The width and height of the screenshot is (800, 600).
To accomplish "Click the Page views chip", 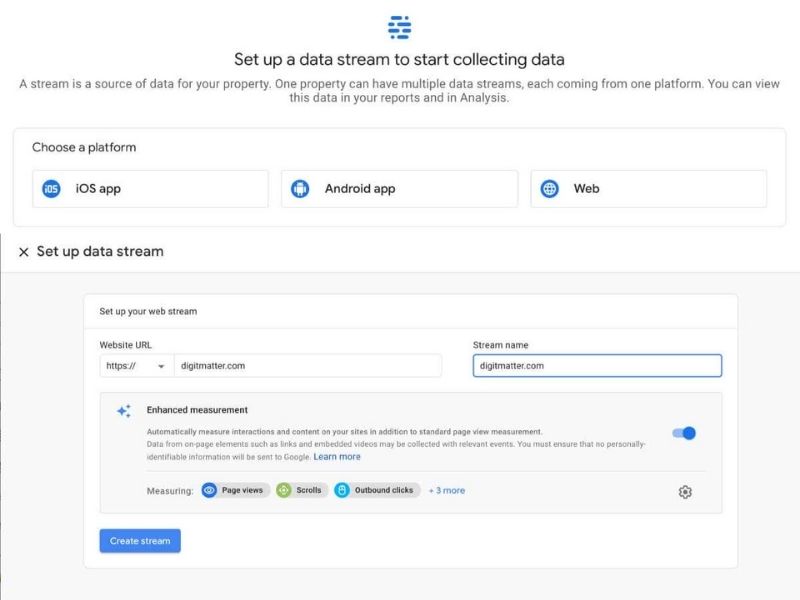I will click(x=235, y=490).
